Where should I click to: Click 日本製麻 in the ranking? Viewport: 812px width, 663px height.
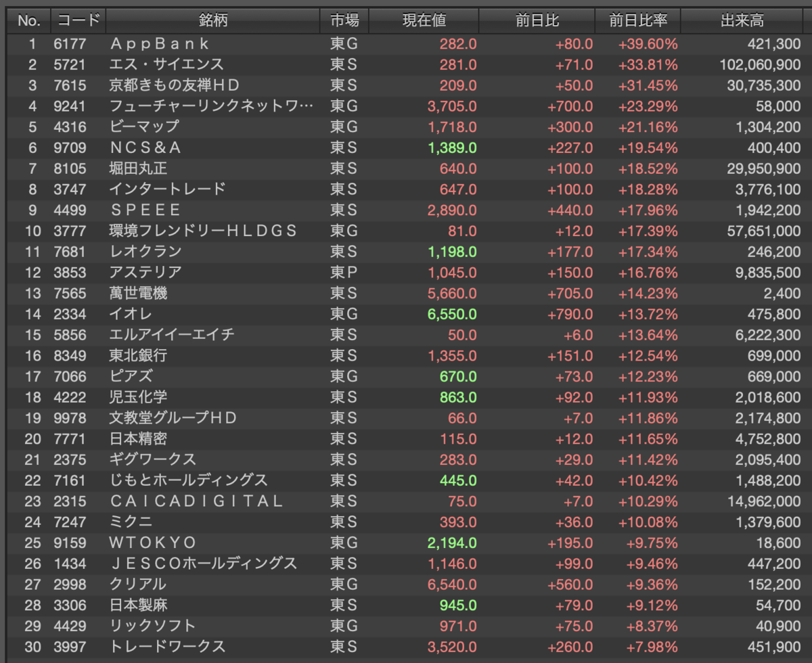(x=138, y=604)
